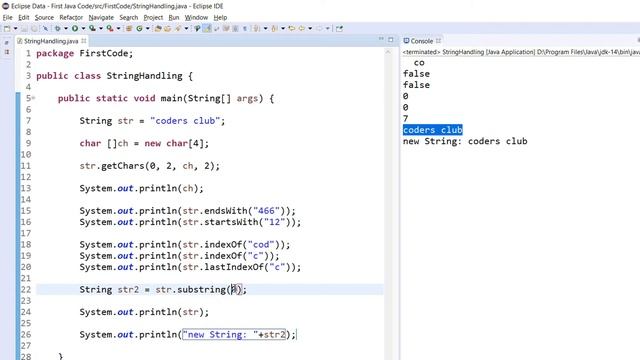
Task: Select highlighted 'coders club' console output
Action: 433,130
